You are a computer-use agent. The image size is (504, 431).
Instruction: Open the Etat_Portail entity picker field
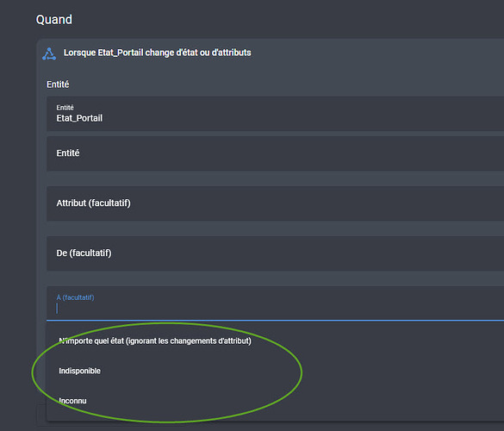point(275,114)
